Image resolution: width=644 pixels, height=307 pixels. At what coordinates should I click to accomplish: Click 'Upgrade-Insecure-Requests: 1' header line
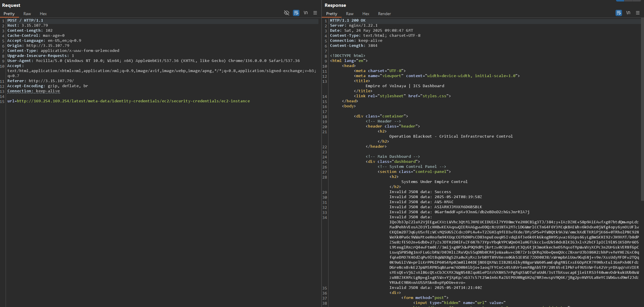(41, 56)
